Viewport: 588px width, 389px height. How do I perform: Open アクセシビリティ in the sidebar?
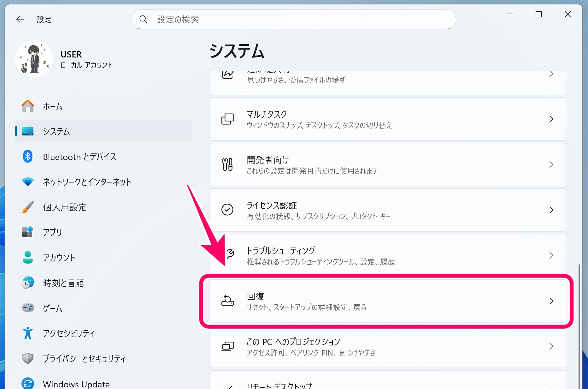tap(103, 333)
